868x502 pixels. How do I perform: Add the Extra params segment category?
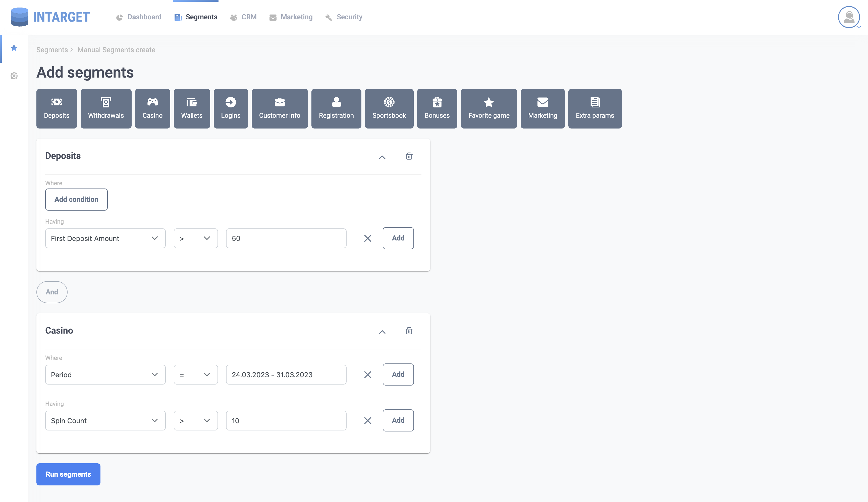595,108
